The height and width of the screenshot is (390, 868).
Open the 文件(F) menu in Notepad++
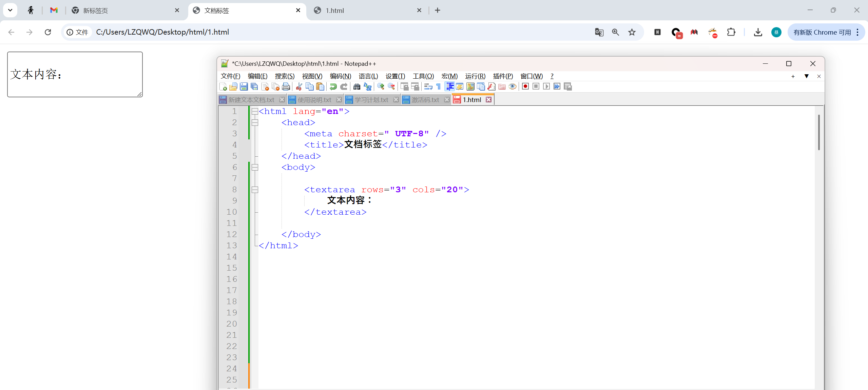231,76
